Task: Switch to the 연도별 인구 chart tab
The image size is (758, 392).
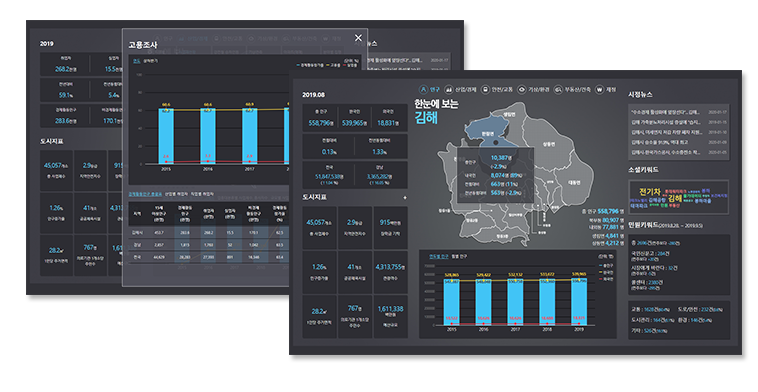Action: (439, 257)
